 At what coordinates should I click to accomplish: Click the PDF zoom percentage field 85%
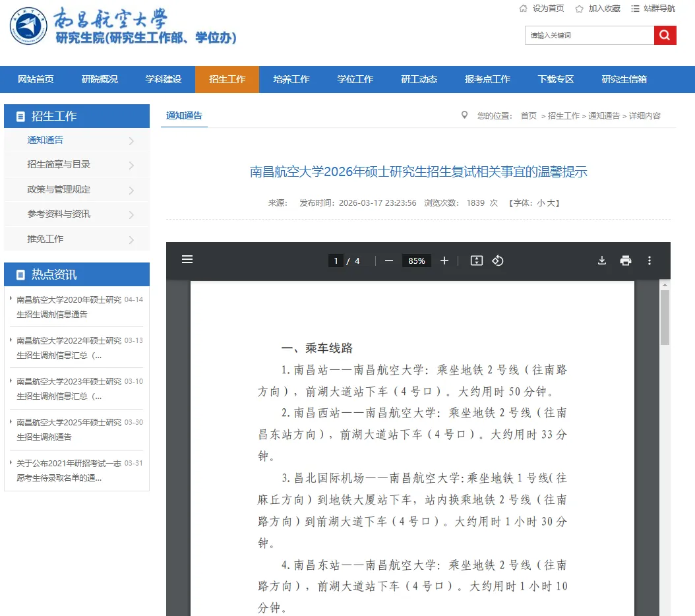[x=417, y=261]
